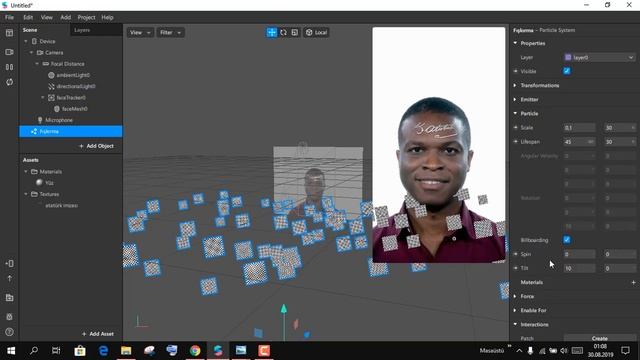Screen dimensions: 640x360
Task: Select directionalLight0 in the scene tree
Action: pos(76,87)
